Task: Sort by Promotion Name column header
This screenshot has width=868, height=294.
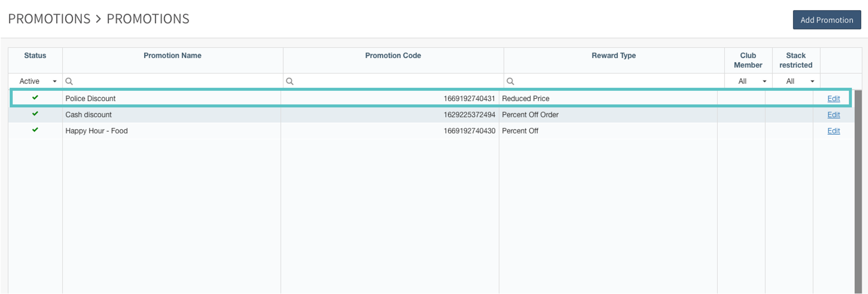Action: [172, 56]
